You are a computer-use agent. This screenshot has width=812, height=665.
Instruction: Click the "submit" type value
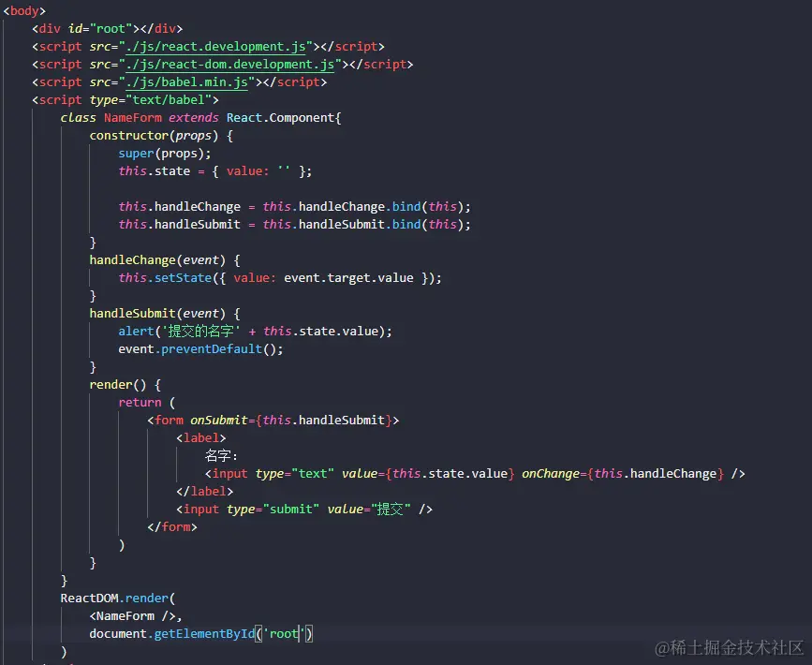[x=291, y=510]
